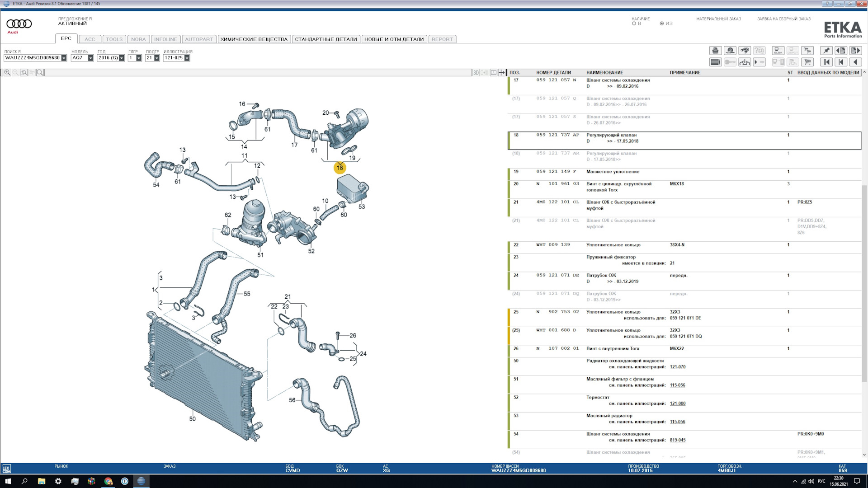
Task: Select part row 059 121 149 F
Action: [x=684, y=174]
